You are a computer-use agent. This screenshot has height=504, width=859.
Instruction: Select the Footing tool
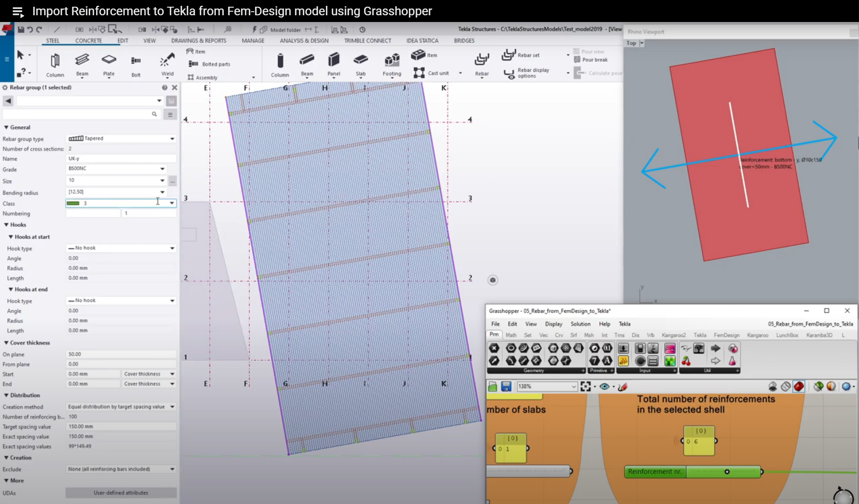click(x=392, y=65)
